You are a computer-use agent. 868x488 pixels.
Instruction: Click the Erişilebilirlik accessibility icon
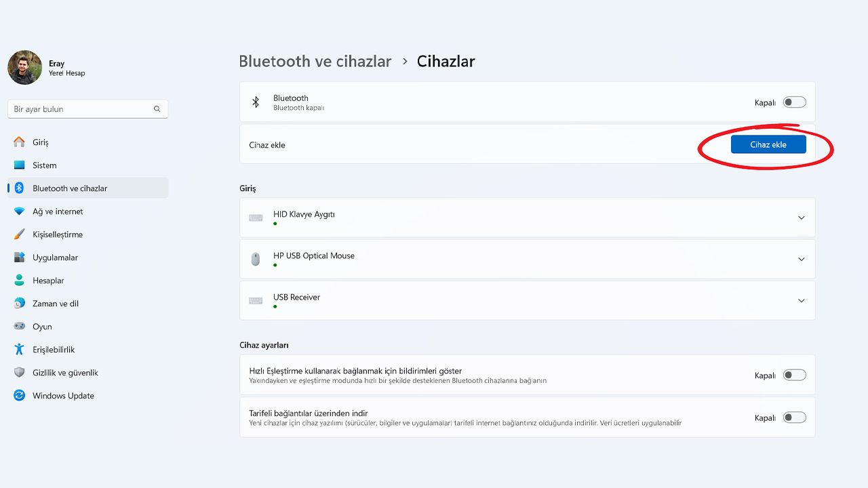19,350
